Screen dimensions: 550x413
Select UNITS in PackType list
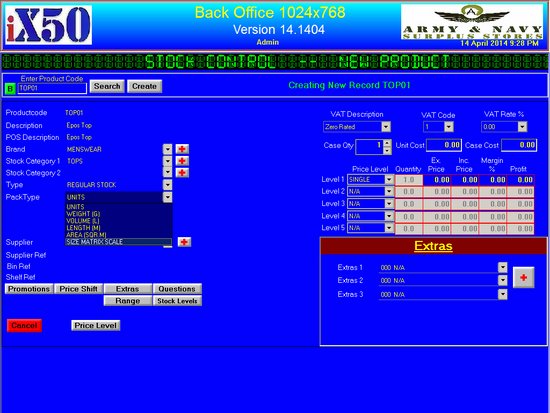(119, 207)
